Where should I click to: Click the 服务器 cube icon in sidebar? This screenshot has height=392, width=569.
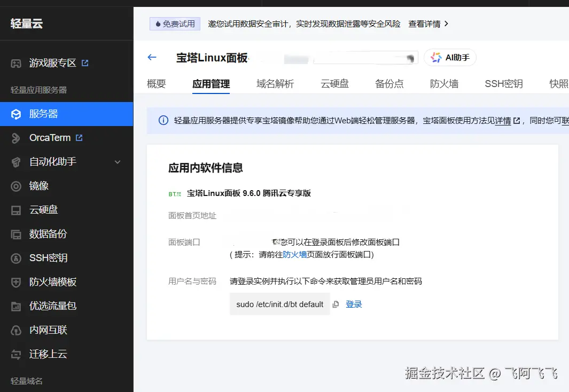[16, 114]
